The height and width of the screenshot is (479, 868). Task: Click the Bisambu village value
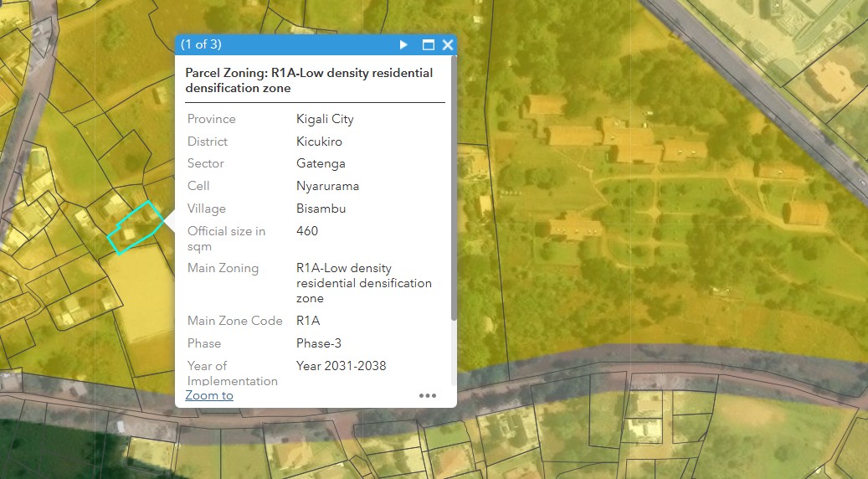321,209
